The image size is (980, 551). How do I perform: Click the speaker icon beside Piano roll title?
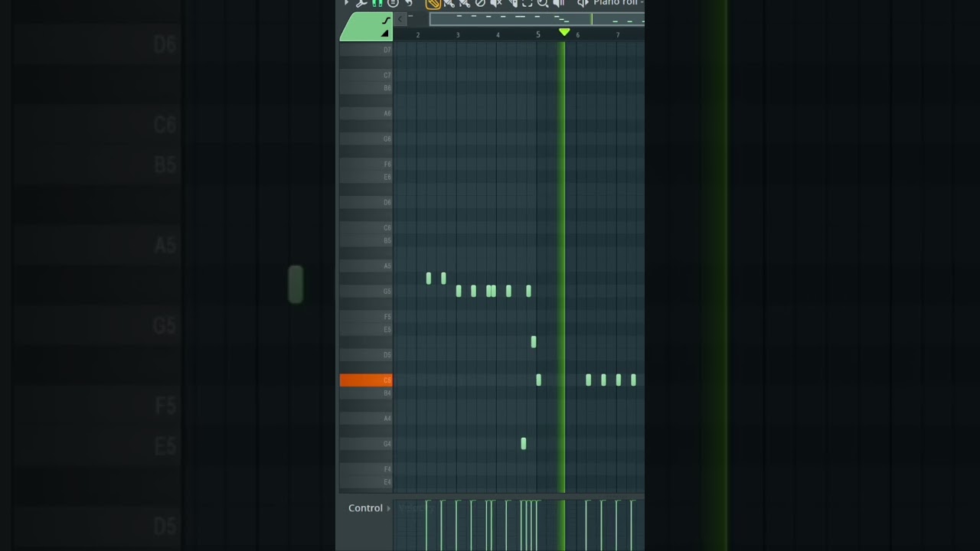[x=583, y=3]
